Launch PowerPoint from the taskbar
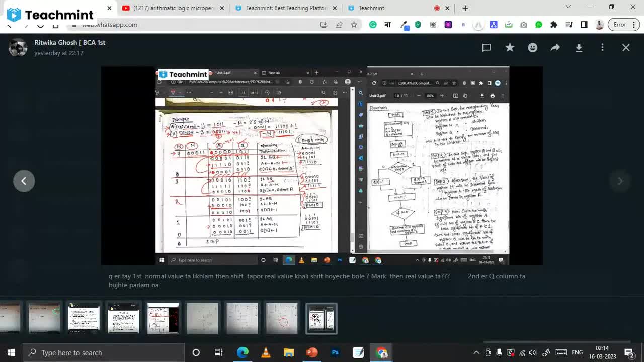The width and height of the screenshot is (644, 362). pos(312,352)
